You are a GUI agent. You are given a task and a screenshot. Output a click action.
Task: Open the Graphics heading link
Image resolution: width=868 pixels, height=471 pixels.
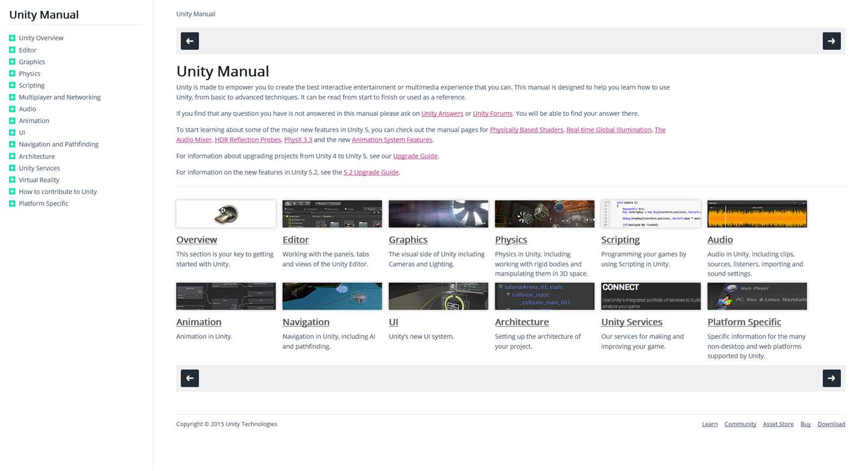(x=408, y=239)
